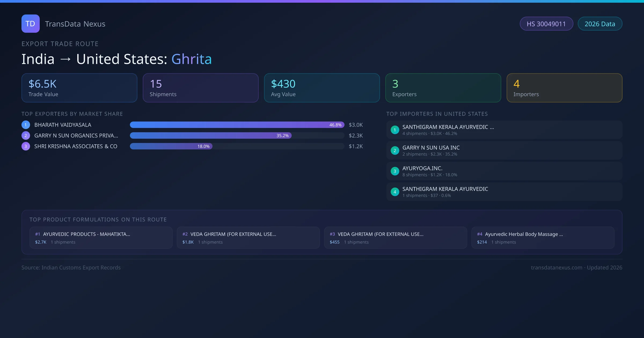
Task: Open #4 Ayurvedic Herbal Body Massage card
Action: (543, 238)
